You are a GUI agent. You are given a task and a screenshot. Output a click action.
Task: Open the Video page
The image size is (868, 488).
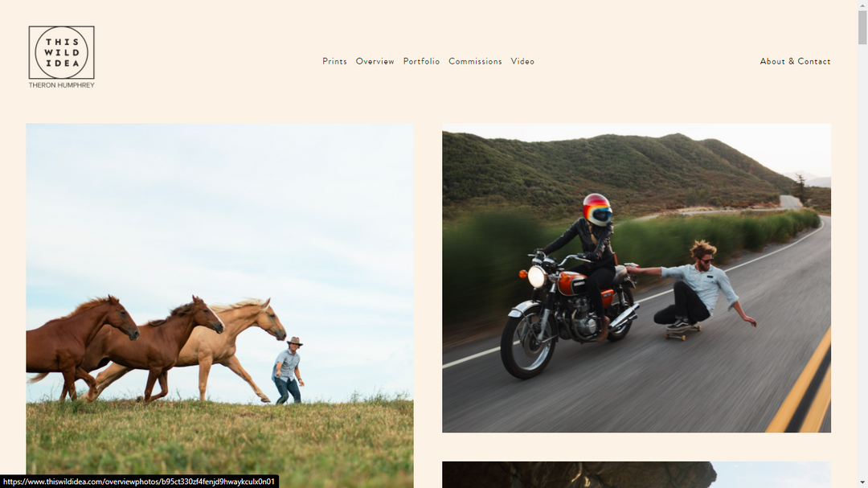[522, 61]
